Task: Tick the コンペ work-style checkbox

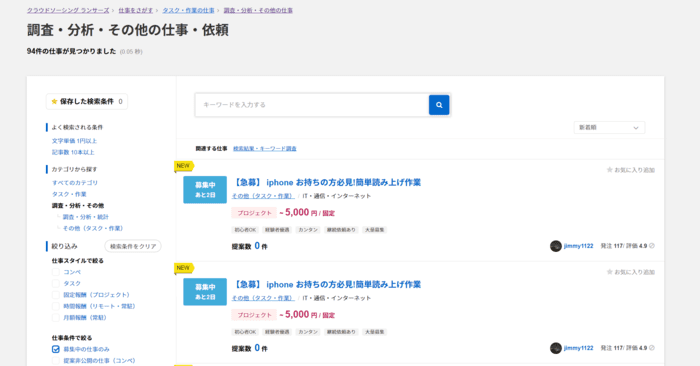Action: (x=56, y=272)
